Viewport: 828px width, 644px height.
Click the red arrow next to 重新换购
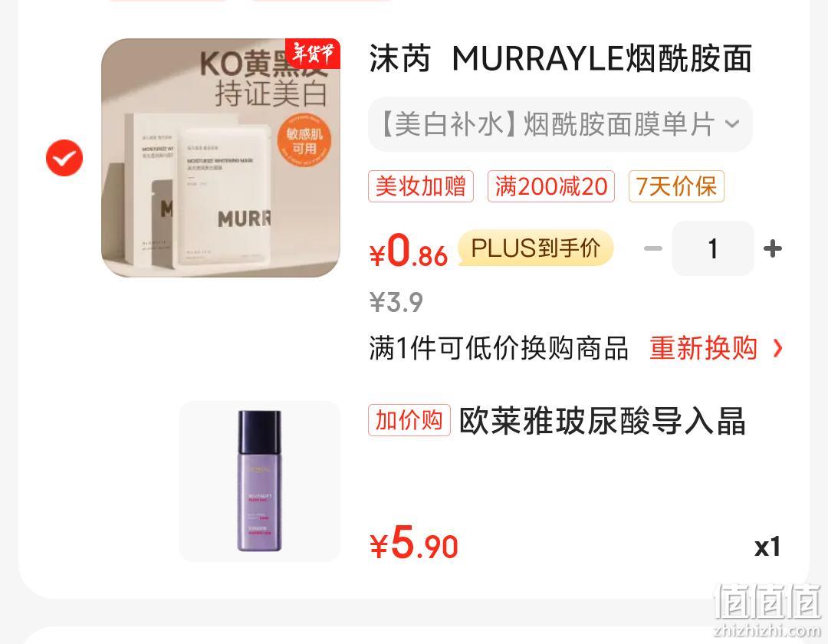tap(777, 348)
